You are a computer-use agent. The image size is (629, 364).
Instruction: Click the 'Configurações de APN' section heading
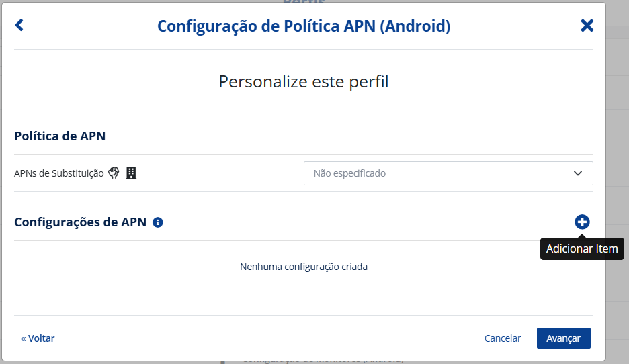(81, 222)
